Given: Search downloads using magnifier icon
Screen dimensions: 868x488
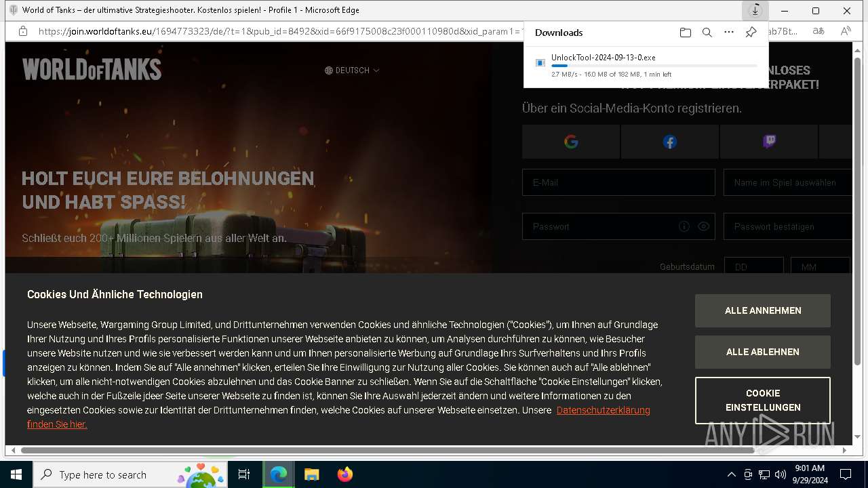Looking at the screenshot, I should 707,33.
